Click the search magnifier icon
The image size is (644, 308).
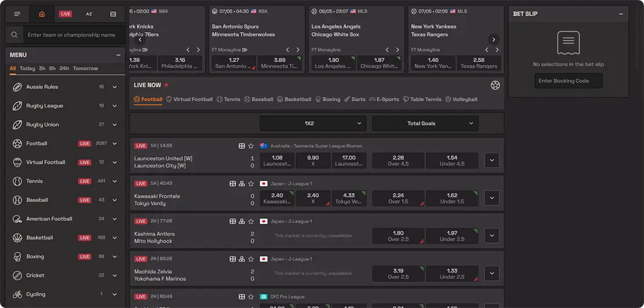pos(15,35)
